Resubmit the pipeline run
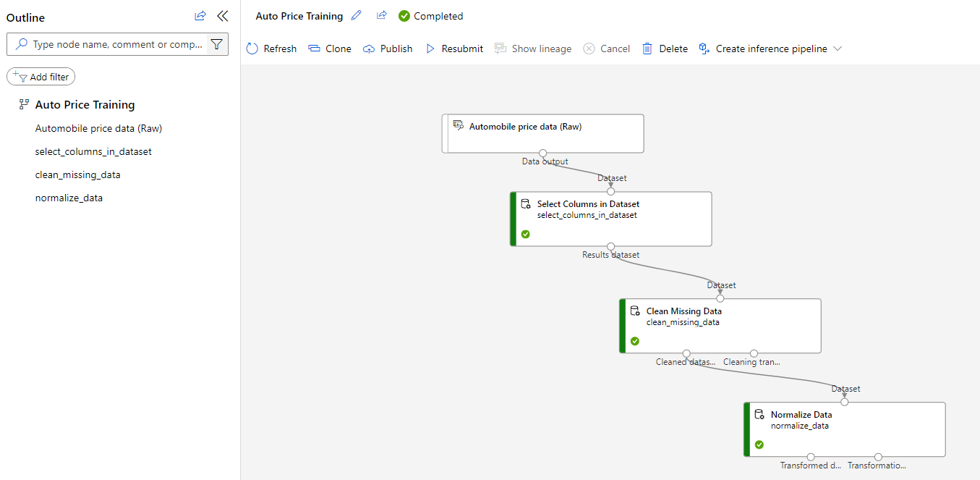 tap(454, 49)
